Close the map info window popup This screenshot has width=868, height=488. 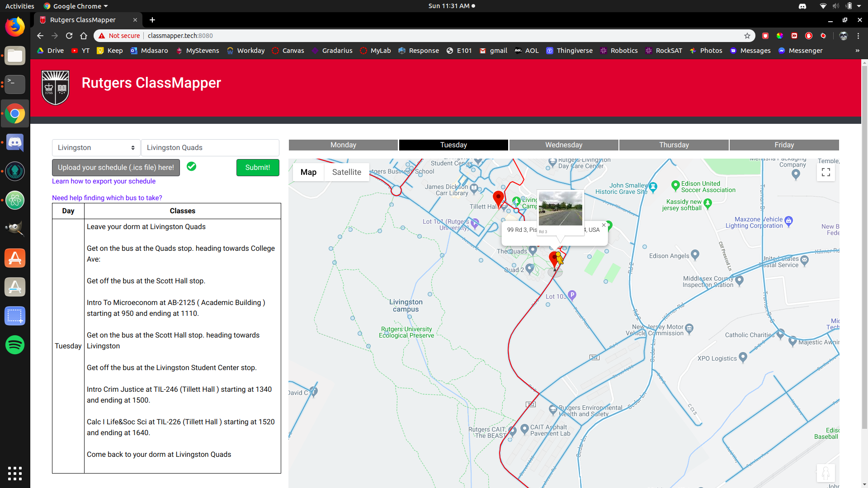[x=604, y=225]
